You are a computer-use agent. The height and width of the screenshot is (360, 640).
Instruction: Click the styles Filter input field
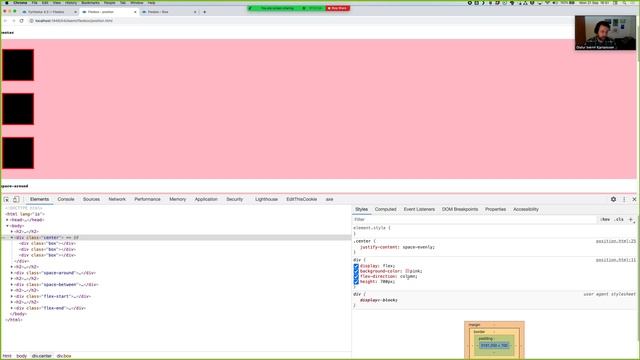coord(474,220)
